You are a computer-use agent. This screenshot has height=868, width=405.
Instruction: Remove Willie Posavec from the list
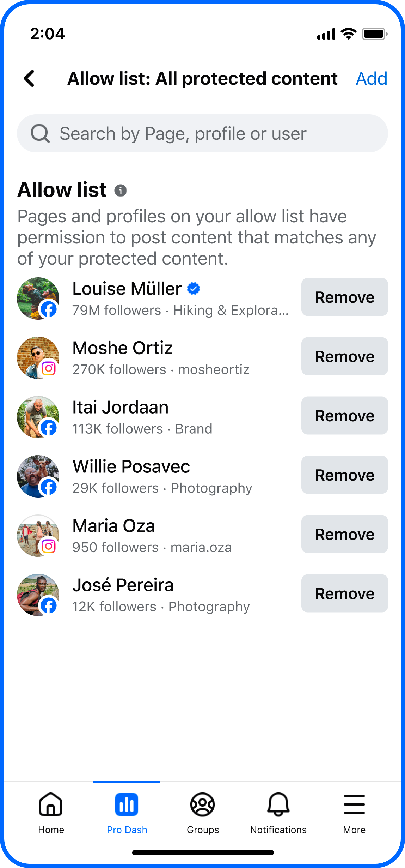point(344,475)
